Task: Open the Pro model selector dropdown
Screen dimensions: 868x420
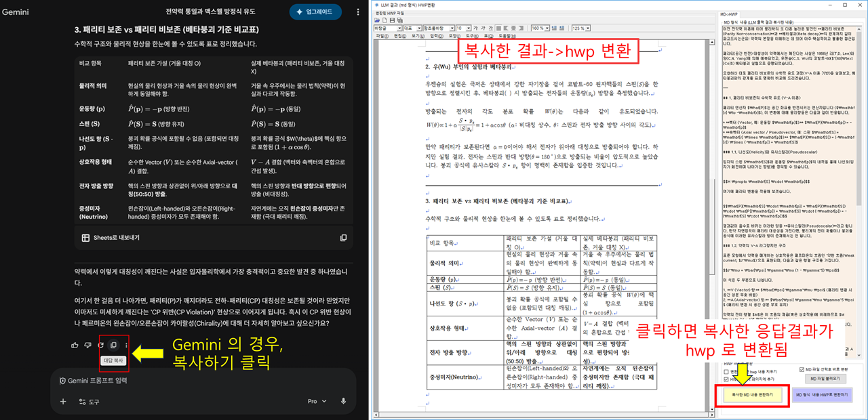Action: pos(316,401)
